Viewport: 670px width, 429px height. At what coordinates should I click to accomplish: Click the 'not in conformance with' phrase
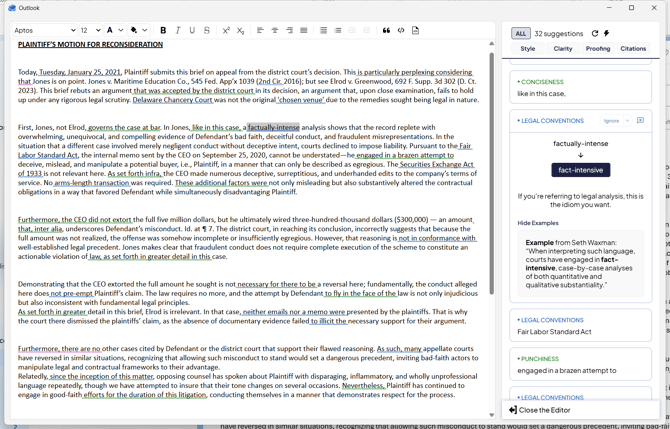[x=437, y=238]
